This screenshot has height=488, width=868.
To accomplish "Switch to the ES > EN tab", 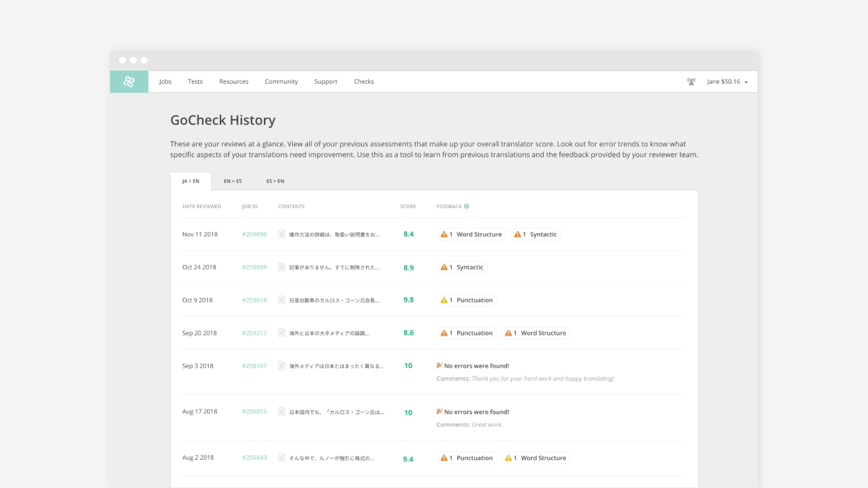I will (275, 181).
